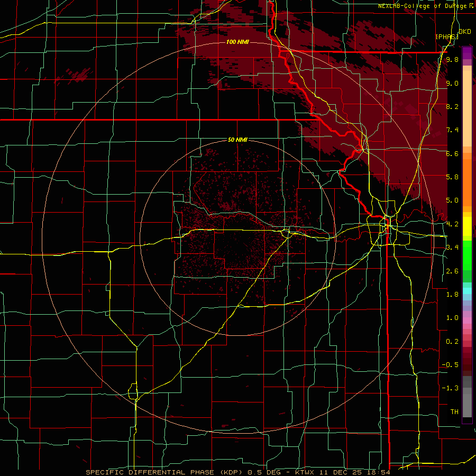Click the light peach segment of color bar

[467, 109]
